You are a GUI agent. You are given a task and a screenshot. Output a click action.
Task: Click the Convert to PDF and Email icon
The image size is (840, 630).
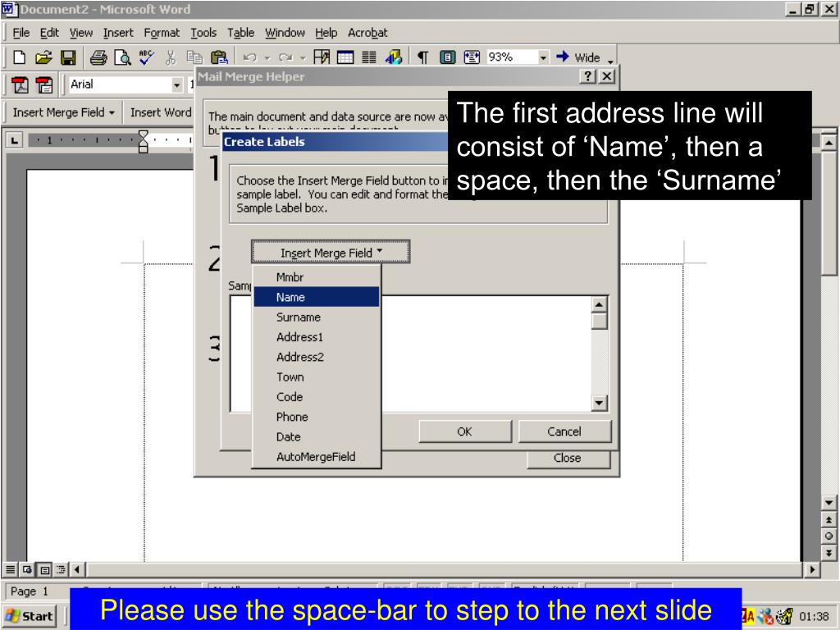[44, 84]
